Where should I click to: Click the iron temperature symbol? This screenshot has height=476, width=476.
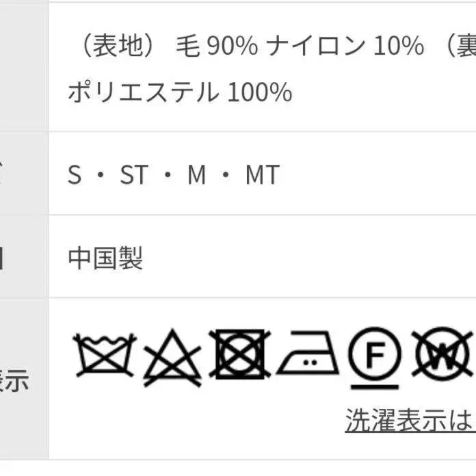coord(308,354)
